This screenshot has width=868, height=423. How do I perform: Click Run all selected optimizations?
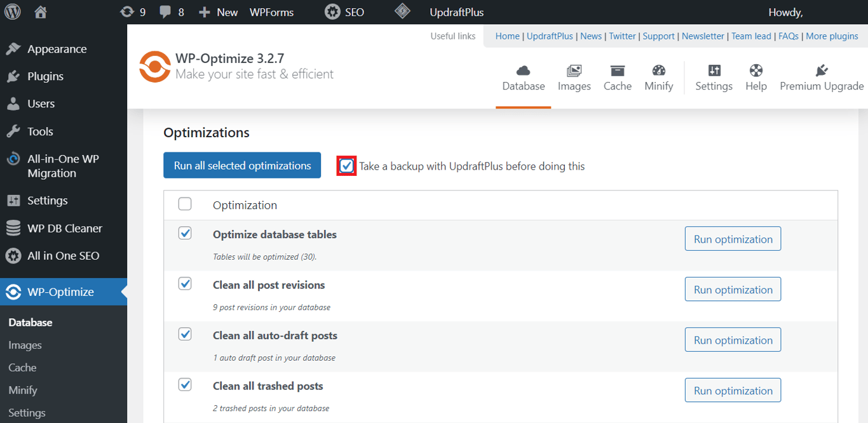(241, 165)
